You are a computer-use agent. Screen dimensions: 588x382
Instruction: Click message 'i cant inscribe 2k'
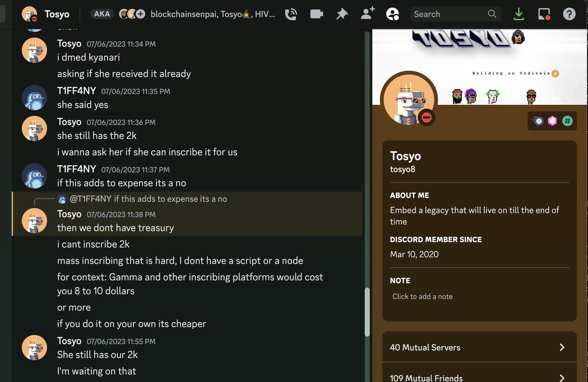(93, 244)
